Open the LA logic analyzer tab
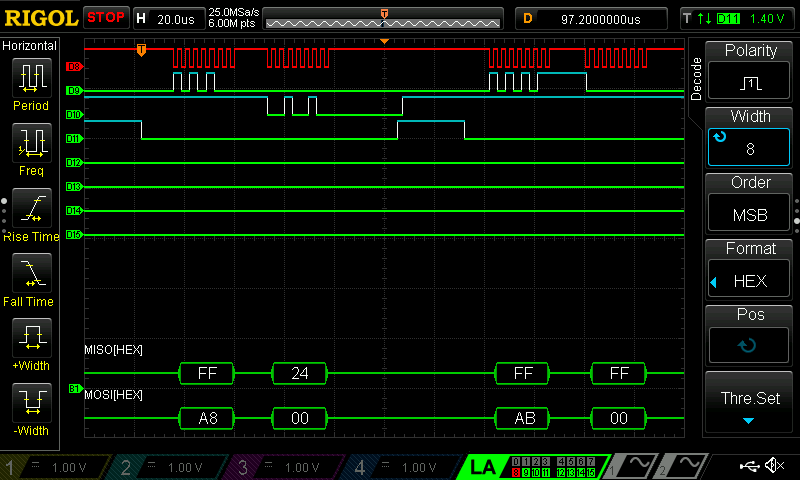The image size is (800, 480). pyautogui.click(x=483, y=467)
